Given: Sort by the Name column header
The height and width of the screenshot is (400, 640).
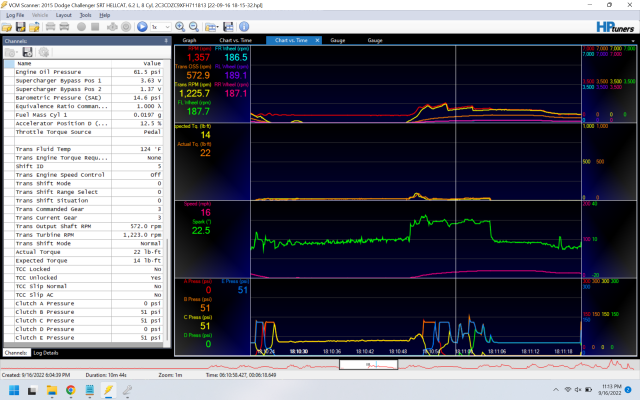Looking at the screenshot, I should (63, 63).
